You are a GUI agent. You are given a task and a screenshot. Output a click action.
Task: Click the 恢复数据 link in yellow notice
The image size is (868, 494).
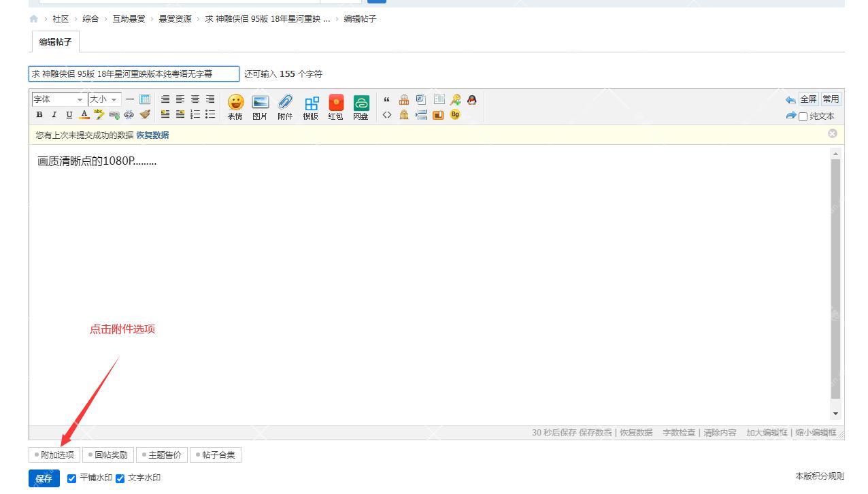152,135
